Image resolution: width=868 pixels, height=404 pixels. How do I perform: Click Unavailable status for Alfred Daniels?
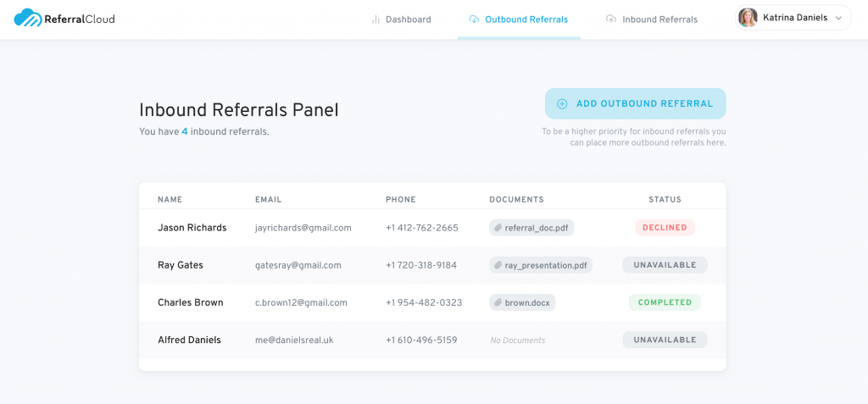coord(665,340)
